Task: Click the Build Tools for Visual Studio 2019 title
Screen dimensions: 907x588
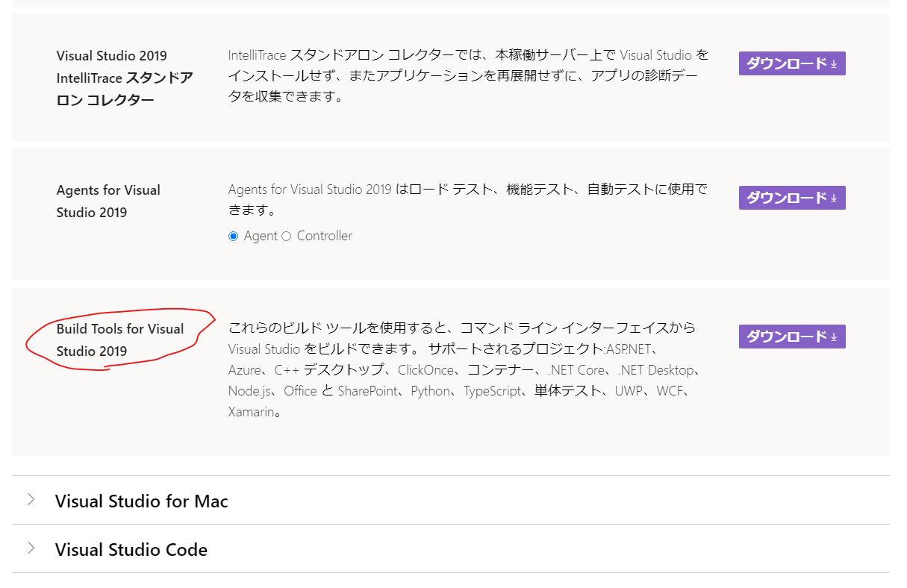Action: pos(120,340)
